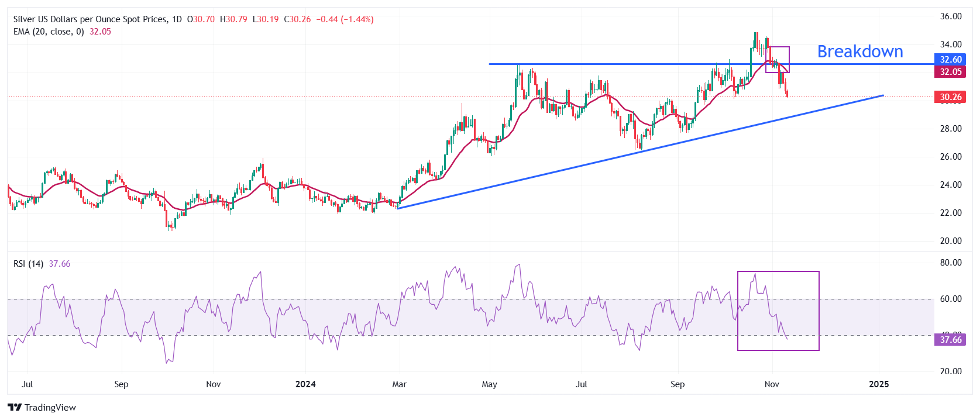The image size is (980, 420).
Task: Click the 2024 label on time axis
Action: (x=305, y=384)
